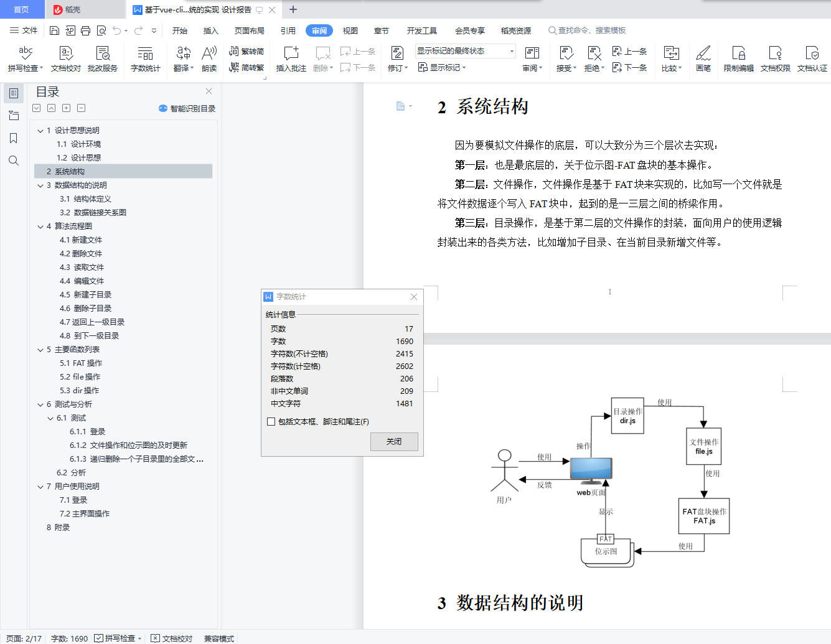The image size is (831, 644).
Task: Switch to the 开发工具 ribbon tab
Action: [422, 30]
